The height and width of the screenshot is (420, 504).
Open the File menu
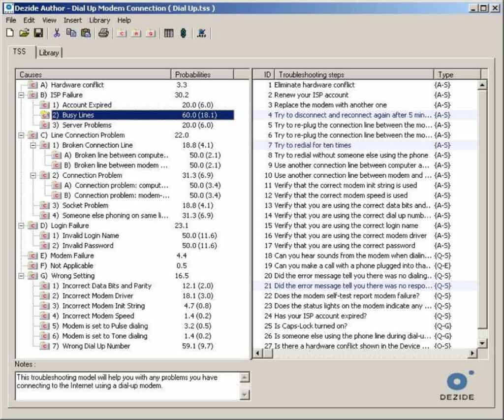coord(11,20)
